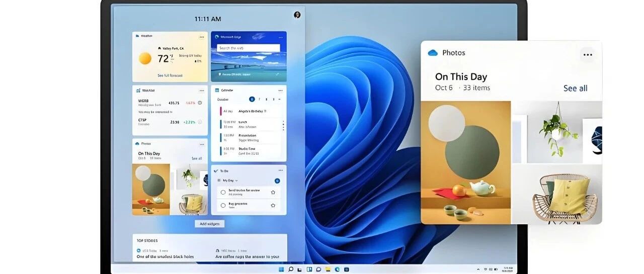The width and height of the screenshot is (644, 274).
Task: Open network and volume tray icons
Action: 491,269
